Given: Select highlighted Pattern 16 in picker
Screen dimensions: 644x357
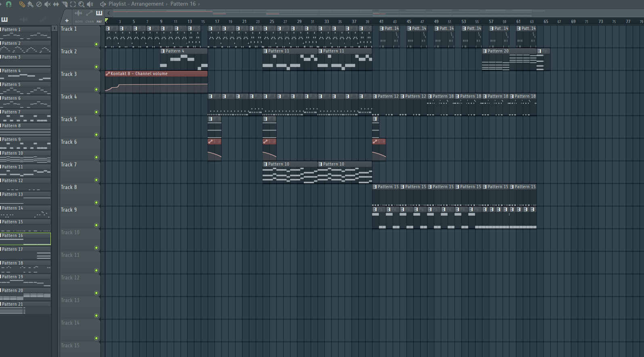Looking at the screenshot, I should click(x=25, y=239).
